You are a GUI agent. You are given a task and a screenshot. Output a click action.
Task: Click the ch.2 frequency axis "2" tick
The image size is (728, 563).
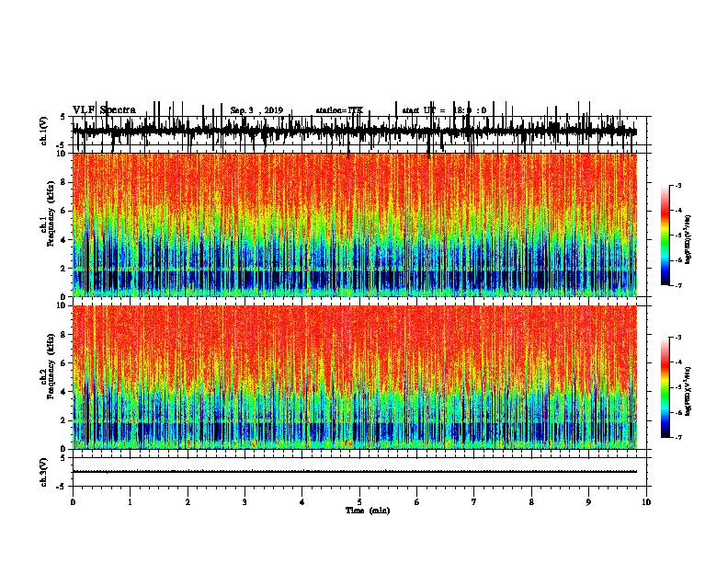64,420
